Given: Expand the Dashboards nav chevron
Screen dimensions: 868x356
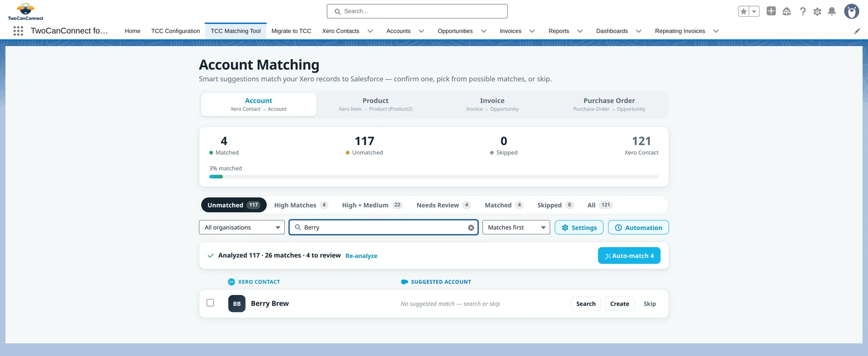Looking at the screenshot, I should [x=639, y=31].
